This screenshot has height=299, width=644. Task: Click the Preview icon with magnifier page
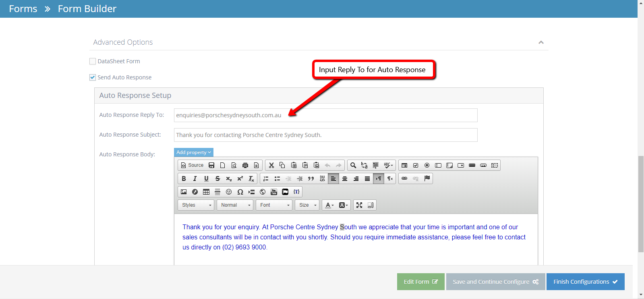[234, 165]
